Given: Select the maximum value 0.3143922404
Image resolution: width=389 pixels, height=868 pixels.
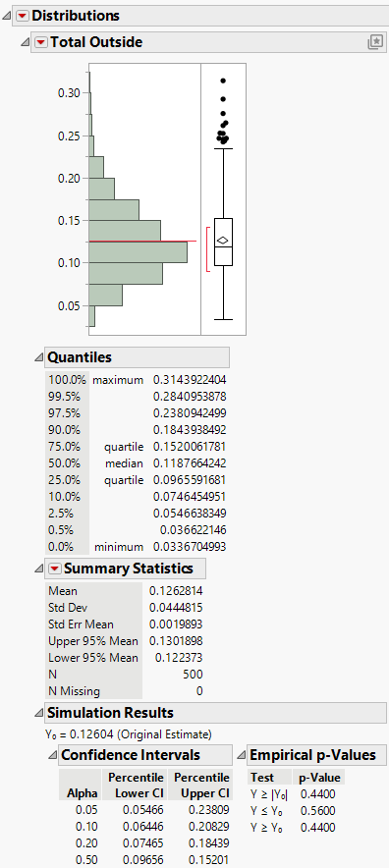Looking at the screenshot, I should [x=190, y=380].
